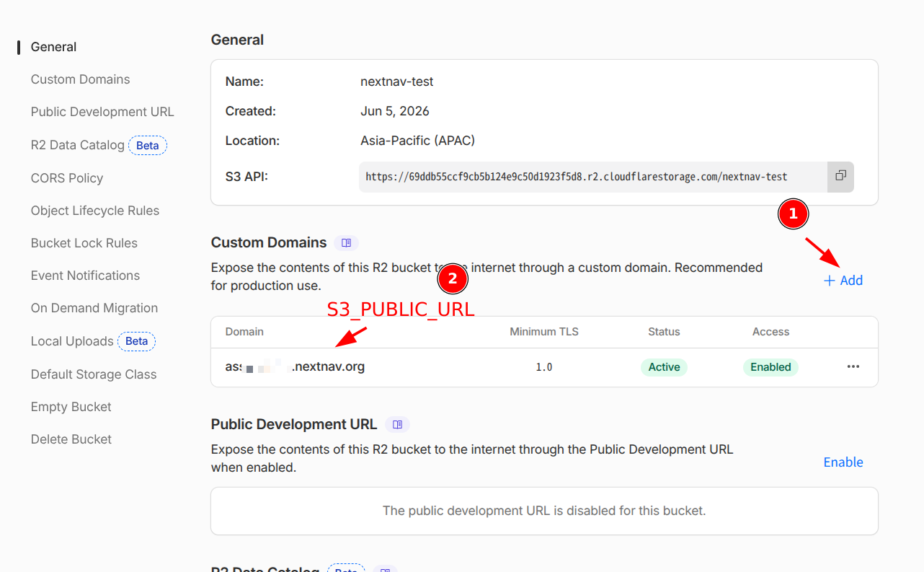Click the Minimum TLS value 1.0

tap(544, 367)
